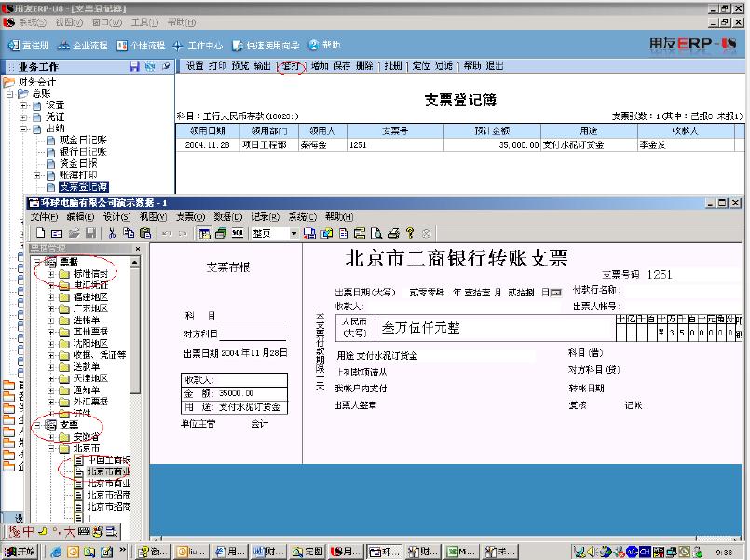This screenshot has height=560, width=750.
Task: Expand the 账簿打印 tree node
Action: pos(37,175)
